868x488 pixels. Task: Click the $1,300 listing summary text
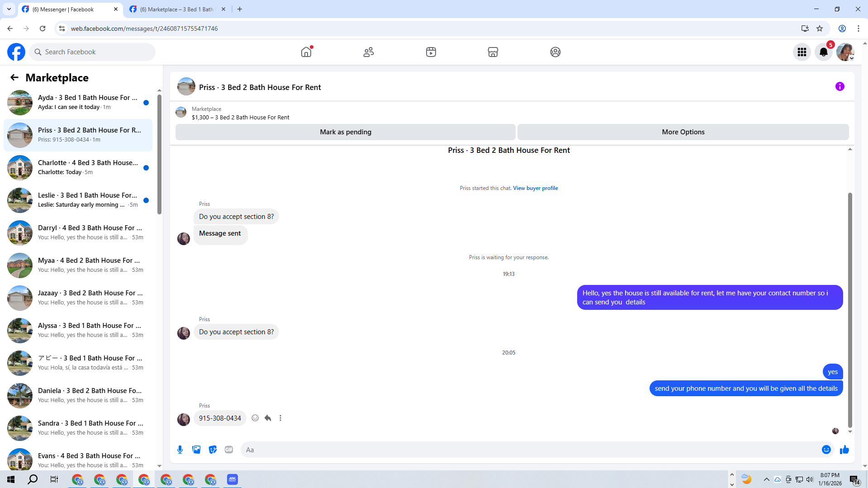point(241,118)
